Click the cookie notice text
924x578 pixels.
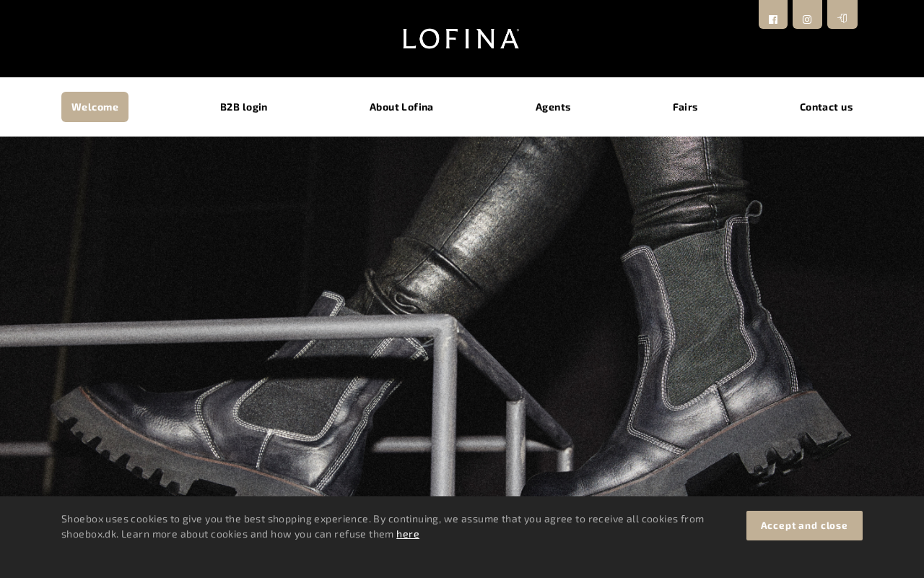click(x=383, y=526)
